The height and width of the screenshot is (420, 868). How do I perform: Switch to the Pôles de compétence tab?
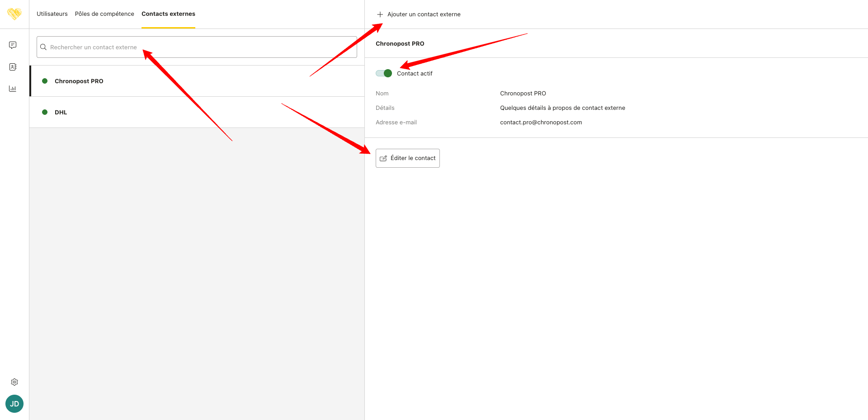tap(104, 14)
